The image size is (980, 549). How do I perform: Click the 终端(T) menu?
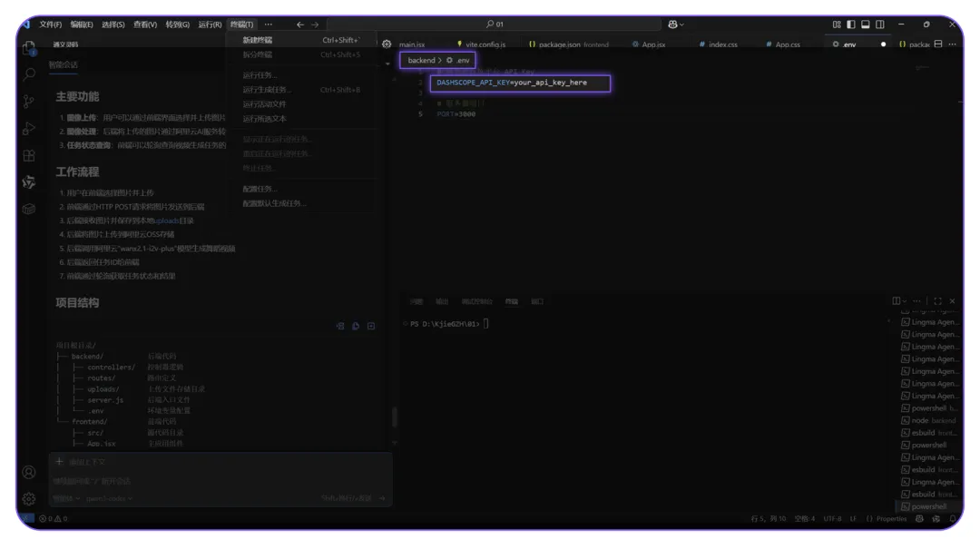tap(242, 25)
